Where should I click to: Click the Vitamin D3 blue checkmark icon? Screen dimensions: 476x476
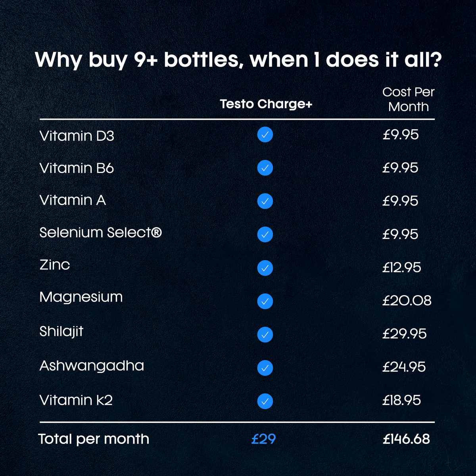[x=265, y=135]
